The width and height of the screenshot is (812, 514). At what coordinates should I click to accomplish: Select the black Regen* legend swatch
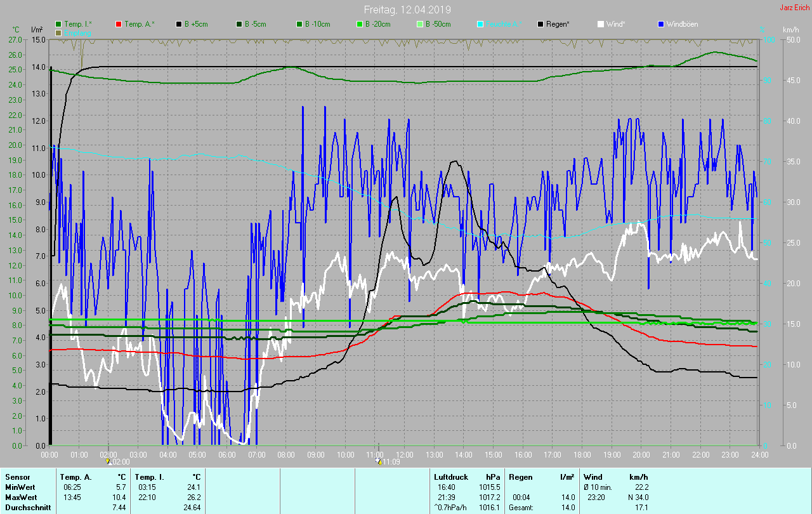[x=540, y=24]
